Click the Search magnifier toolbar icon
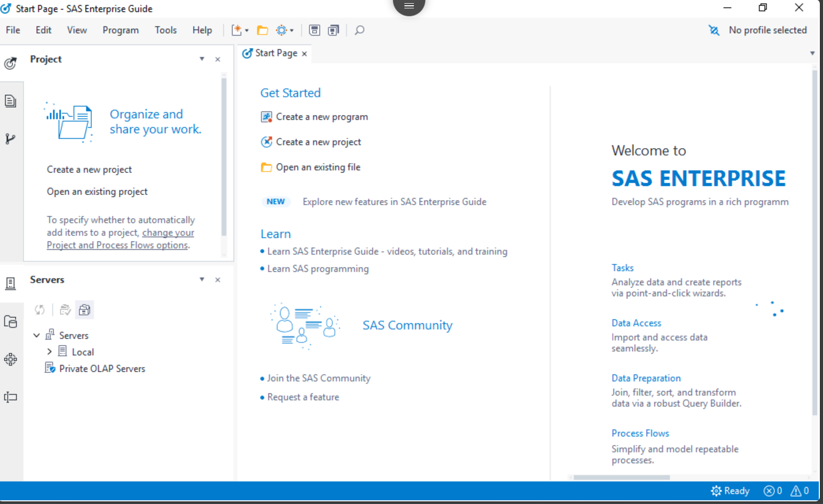 (359, 30)
